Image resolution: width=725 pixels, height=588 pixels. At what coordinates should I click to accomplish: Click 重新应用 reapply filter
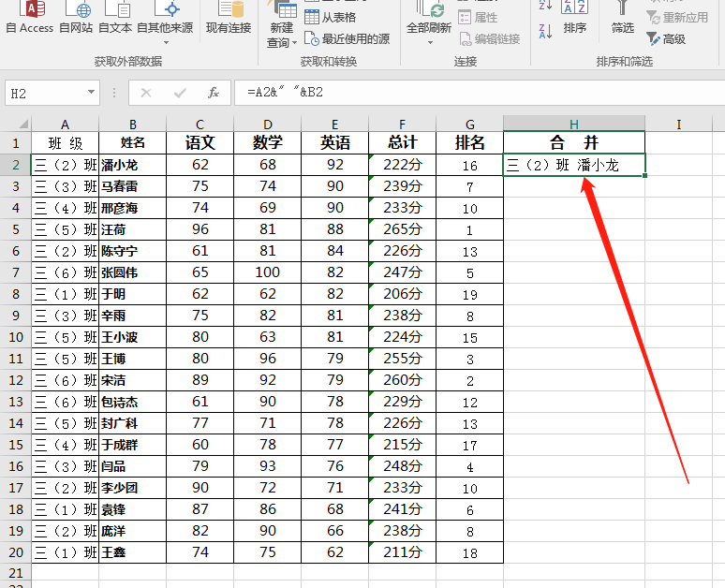[677, 18]
